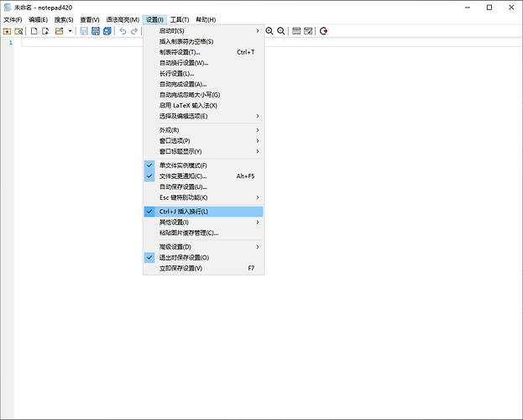523x420 pixels.
Task: Open the 文件(F) menu
Action: [13, 19]
